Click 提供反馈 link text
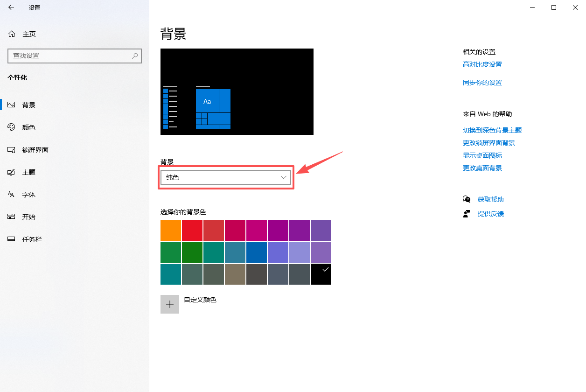This screenshot has width=586, height=392. 491,214
